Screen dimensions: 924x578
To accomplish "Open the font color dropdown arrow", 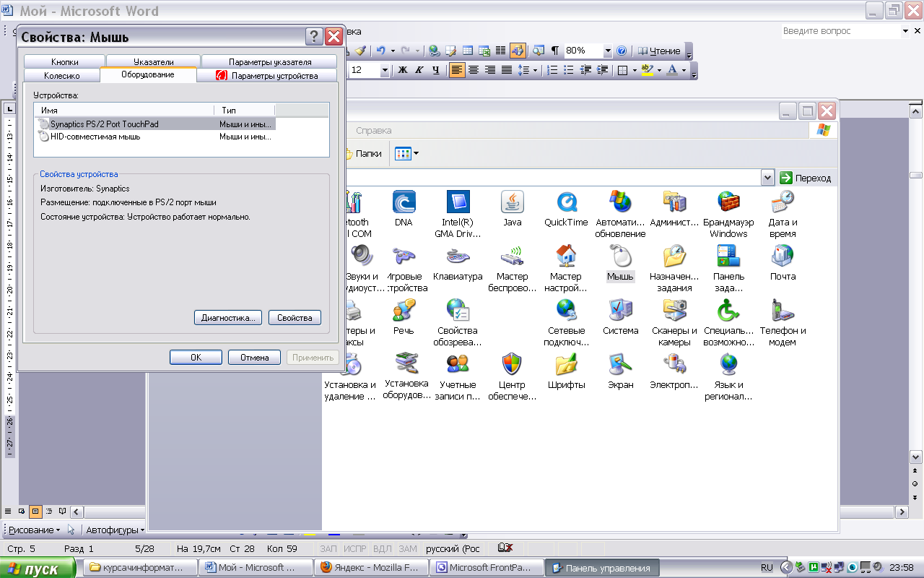I will click(x=684, y=70).
